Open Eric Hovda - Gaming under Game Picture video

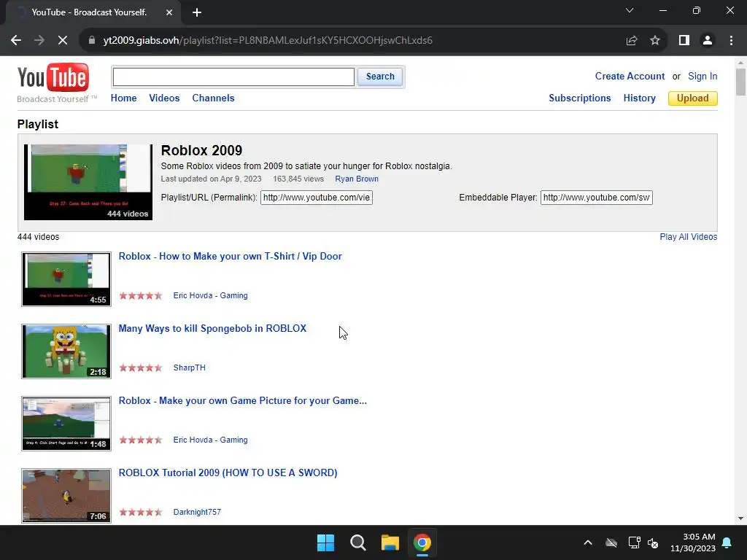[210, 440]
